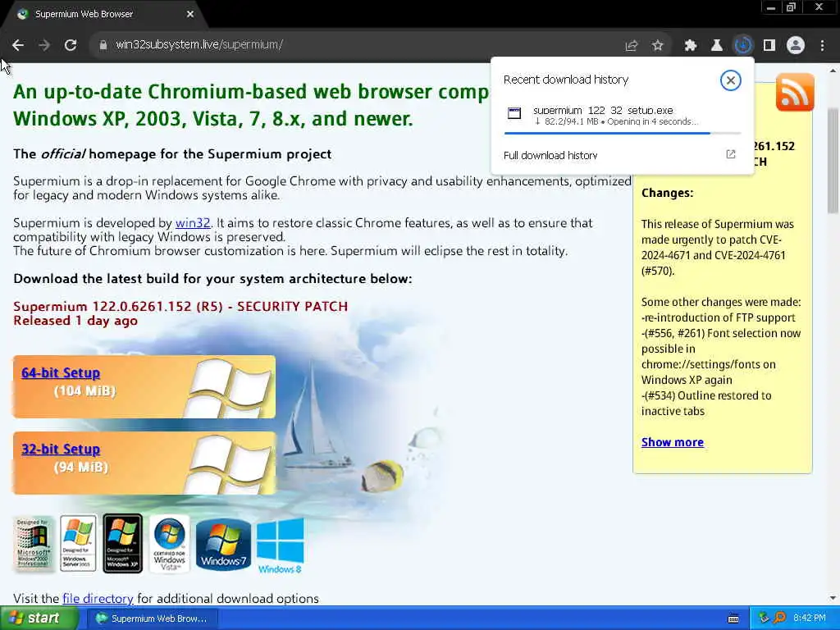Click the scrollbar down arrow

(x=833, y=598)
